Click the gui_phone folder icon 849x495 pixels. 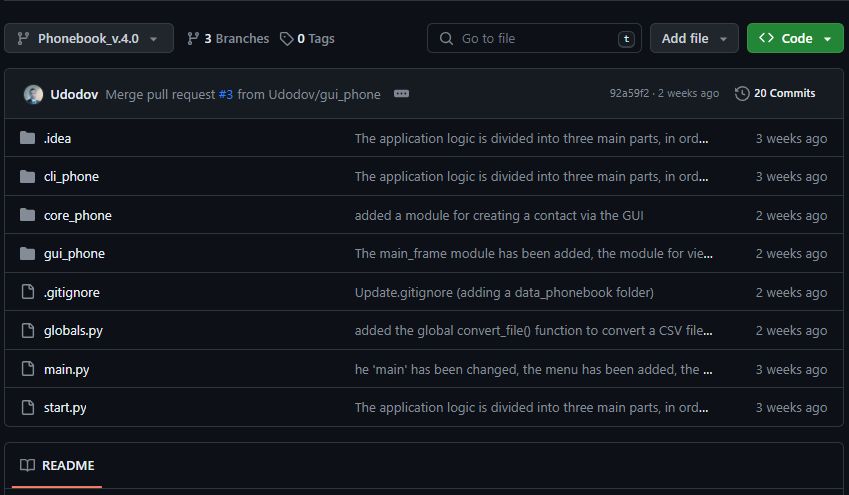coord(28,253)
